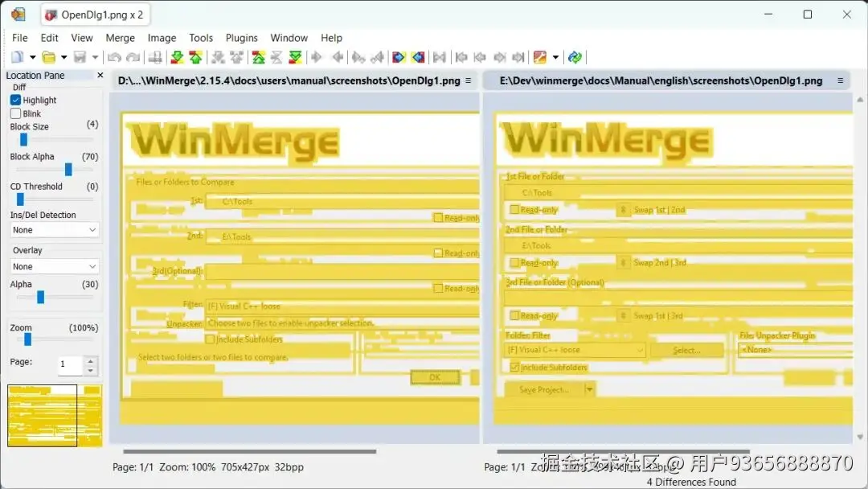Decrease Page number with down stepper
Screen dimensions: 868x489
pyautogui.click(x=91, y=370)
